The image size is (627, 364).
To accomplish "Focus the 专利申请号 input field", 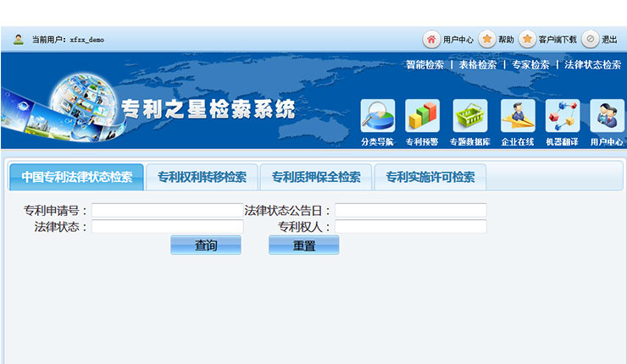I will [x=167, y=210].
